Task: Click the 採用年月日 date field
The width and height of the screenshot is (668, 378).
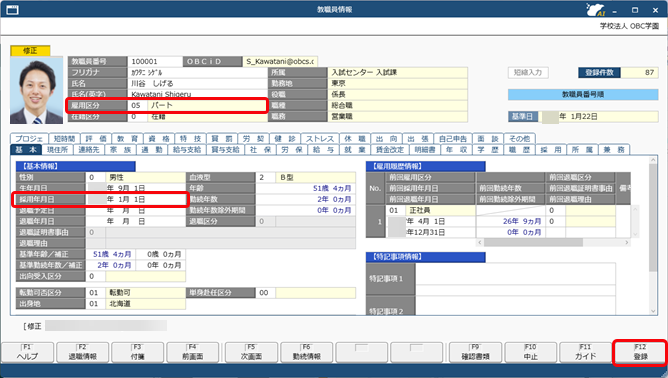Action: tap(136, 199)
